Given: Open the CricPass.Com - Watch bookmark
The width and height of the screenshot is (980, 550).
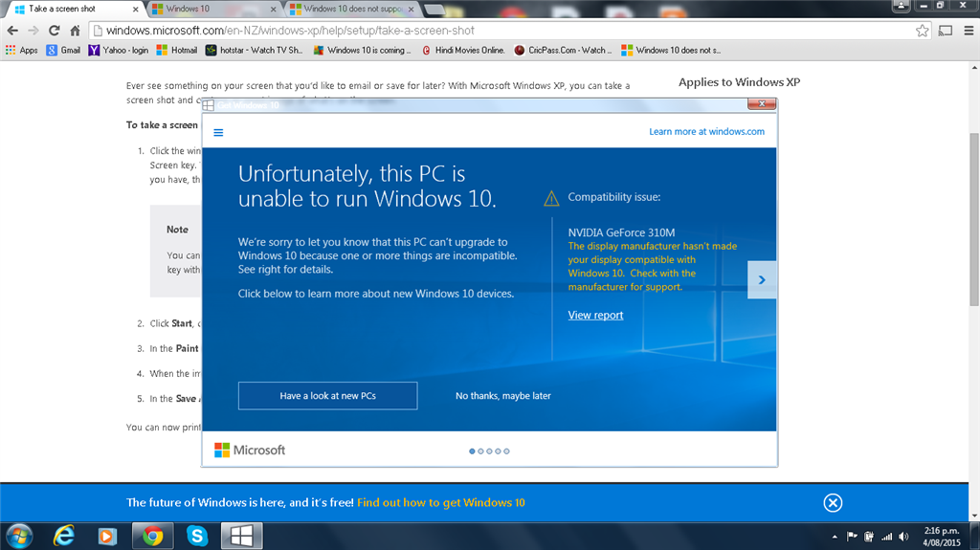Looking at the screenshot, I should pos(563,50).
